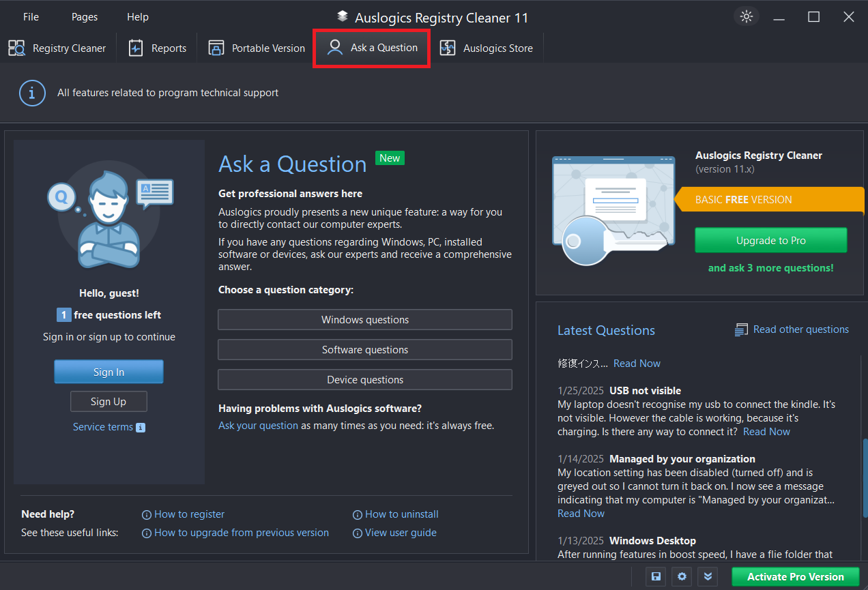Screen dimensions: 868x590
Task: Click the save floppy disk icon
Action: pos(656,576)
